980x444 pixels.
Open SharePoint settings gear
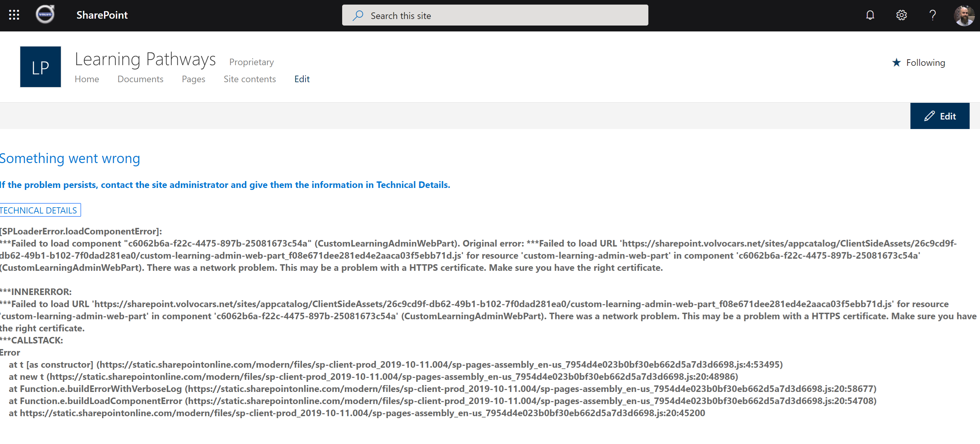[901, 15]
